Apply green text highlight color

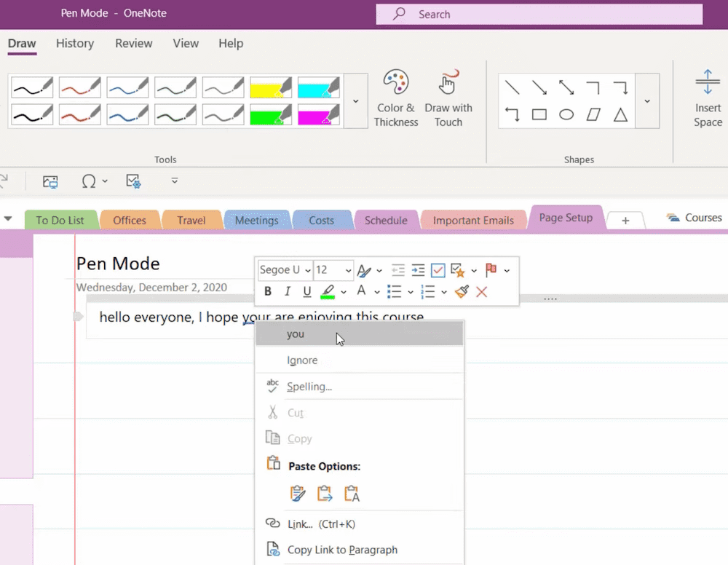point(328,291)
